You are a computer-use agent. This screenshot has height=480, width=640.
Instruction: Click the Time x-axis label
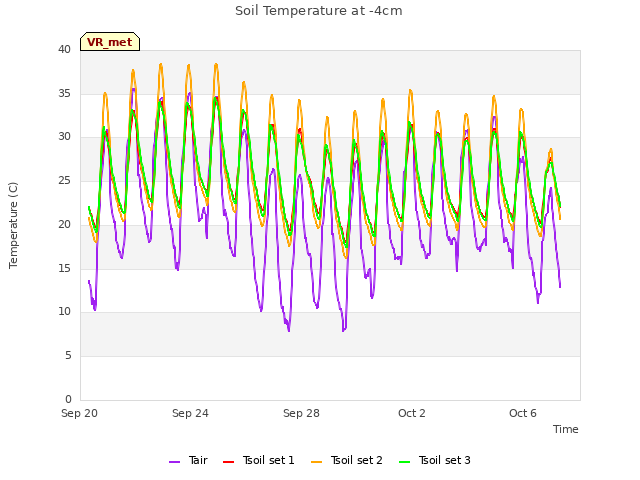[566, 429]
